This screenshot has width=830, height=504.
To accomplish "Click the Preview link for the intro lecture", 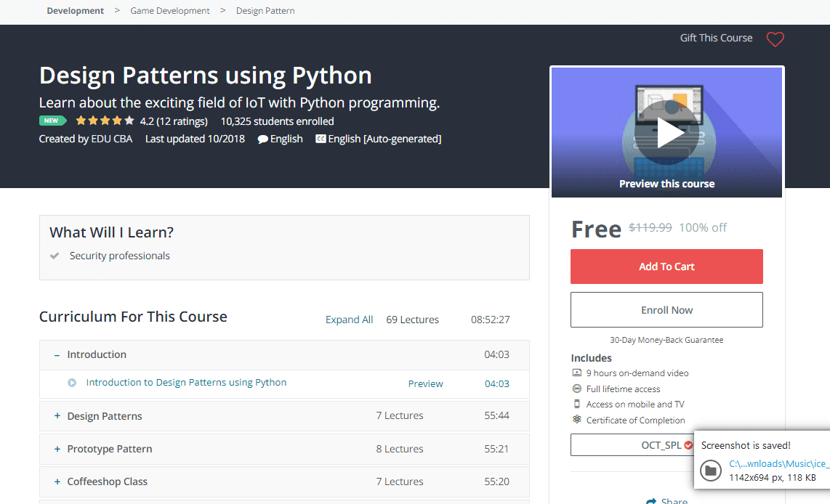I will coord(426,383).
